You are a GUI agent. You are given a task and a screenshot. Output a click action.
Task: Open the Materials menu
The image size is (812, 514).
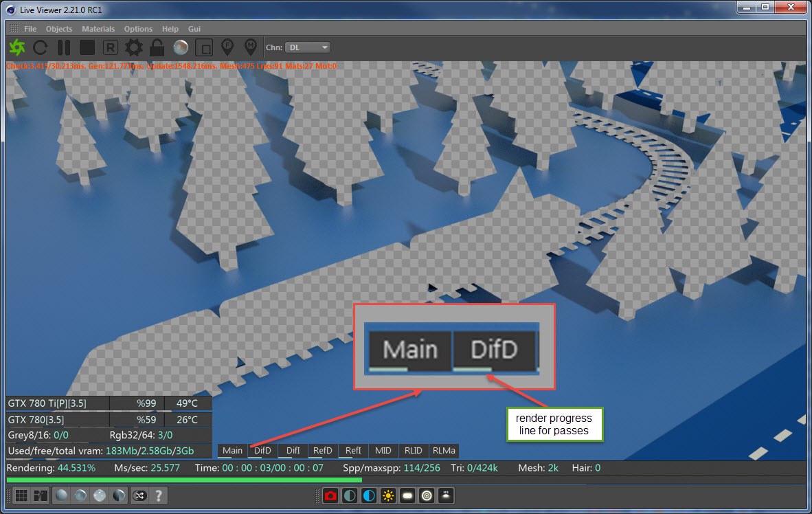[x=98, y=29]
